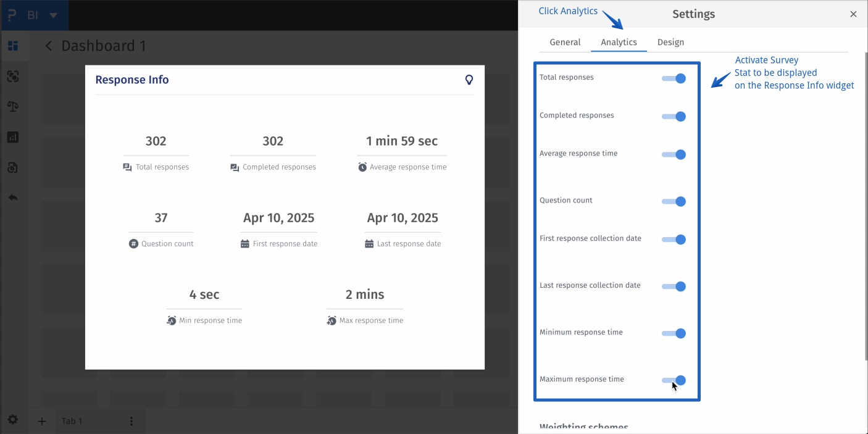
Task: Switch to the Design settings tab
Action: (x=670, y=42)
